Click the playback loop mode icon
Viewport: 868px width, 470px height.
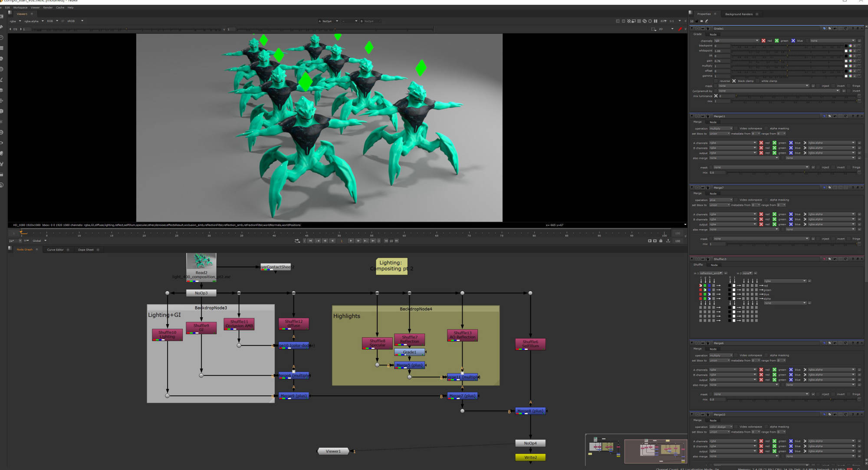(x=297, y=241)
